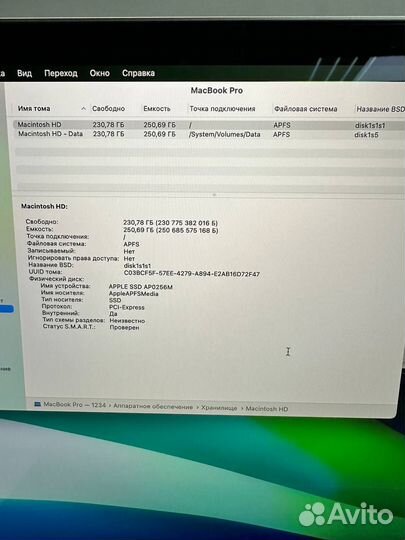This screenshot has width=405, height=540.
Task: Sort by Название BSD column header
Action: (x=380, y=109)
